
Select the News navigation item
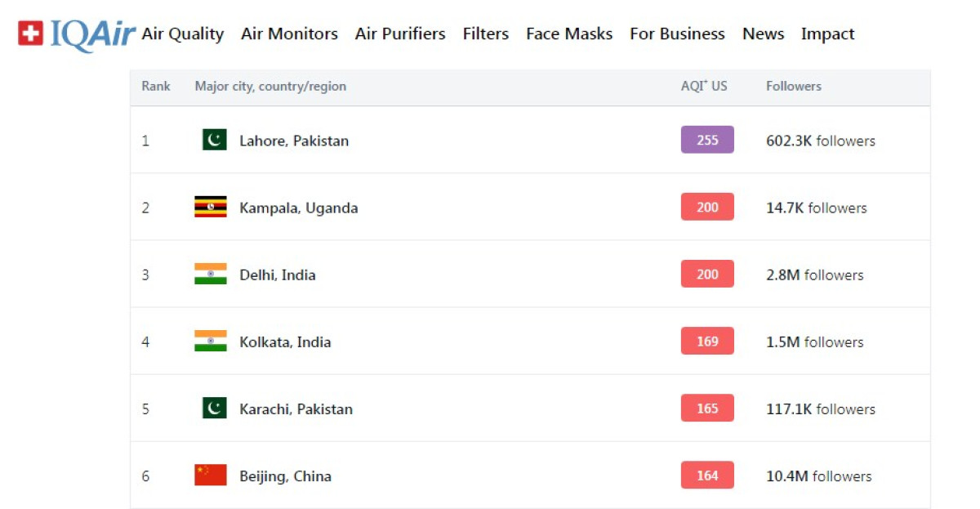pyautogui.click(x=763, y=34)
